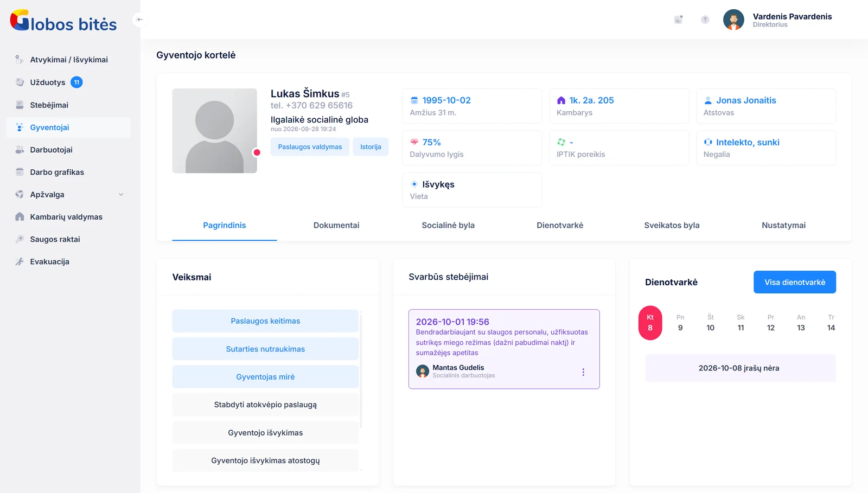Screen dimensions: 868x493
Task: Click the 75% Dalyvumo lygis heart icon
Action: pos(414,142)
